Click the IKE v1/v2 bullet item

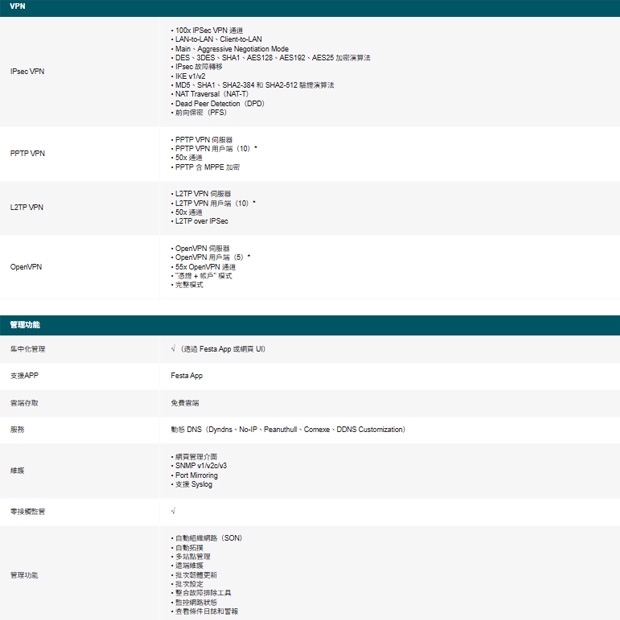click(x=189, y=76)
